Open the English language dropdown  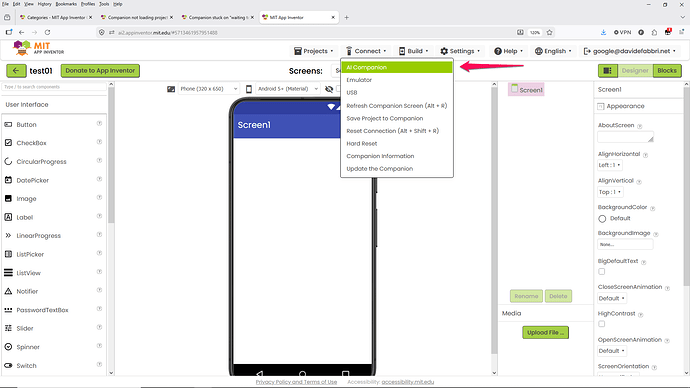[553, 51]
